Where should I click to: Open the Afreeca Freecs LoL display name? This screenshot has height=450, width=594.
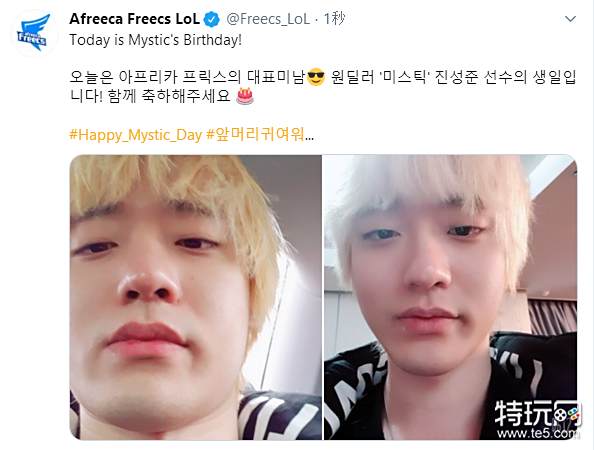point(134,19)
